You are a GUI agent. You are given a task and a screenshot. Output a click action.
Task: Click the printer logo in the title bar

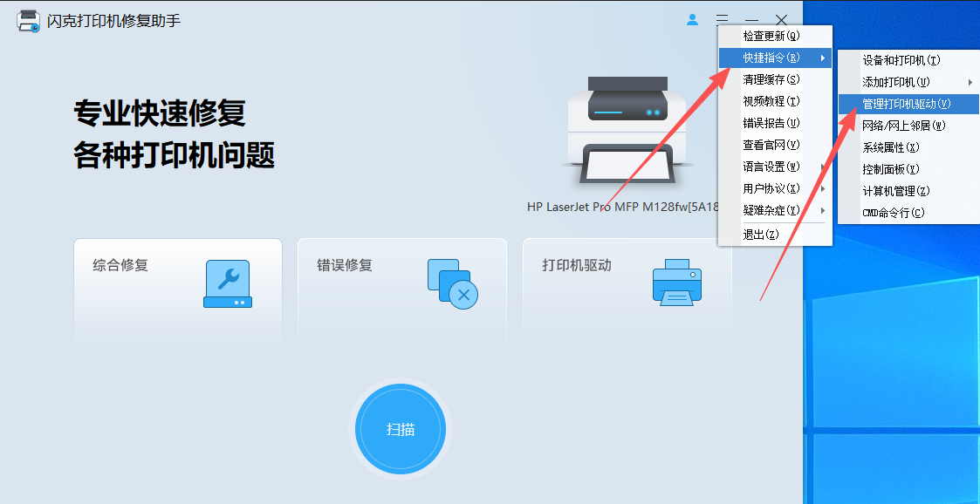pos(25,18)
